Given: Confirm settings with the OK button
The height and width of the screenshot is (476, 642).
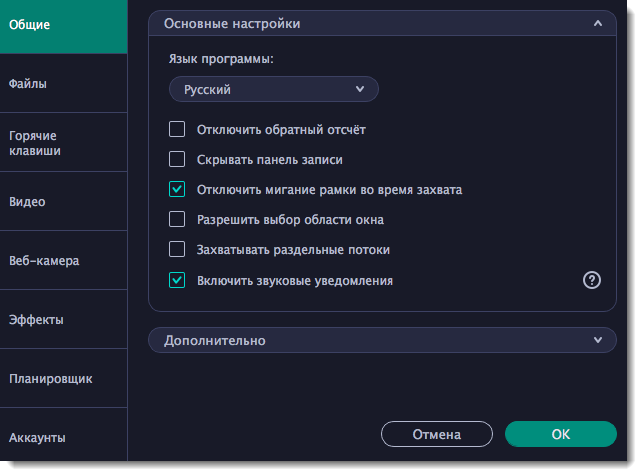Looking at the screenshot, I should 560,434.
